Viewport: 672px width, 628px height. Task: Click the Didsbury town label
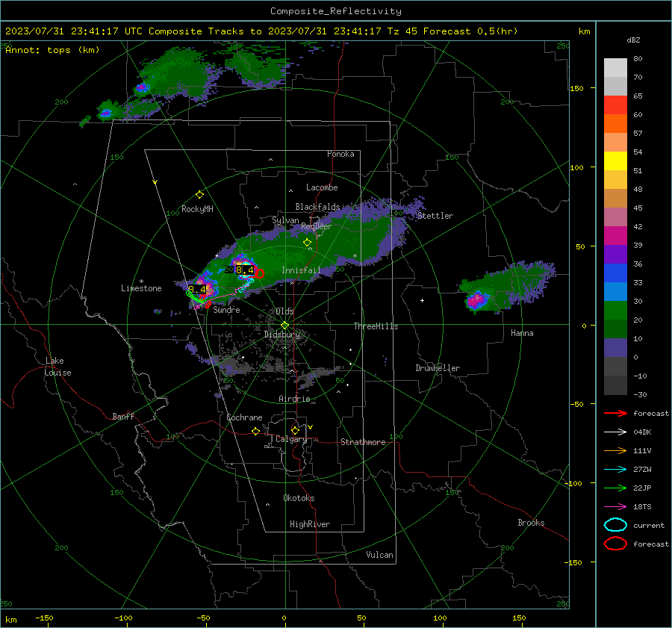point(281,335)
